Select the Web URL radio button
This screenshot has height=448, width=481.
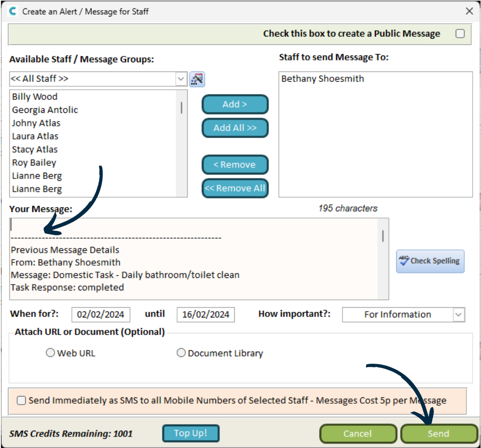pyautogui.click(x=50, y=353)
